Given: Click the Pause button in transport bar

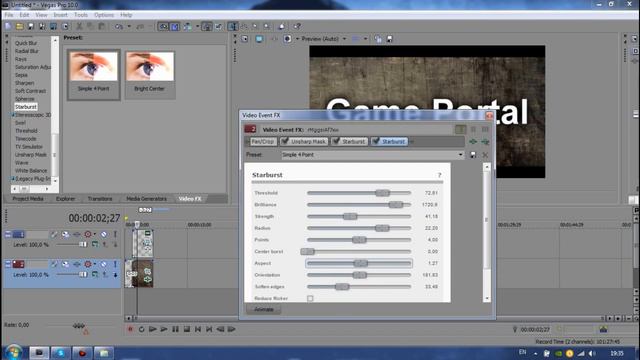Looking at the screenshot, I should (x=175, y=329).
